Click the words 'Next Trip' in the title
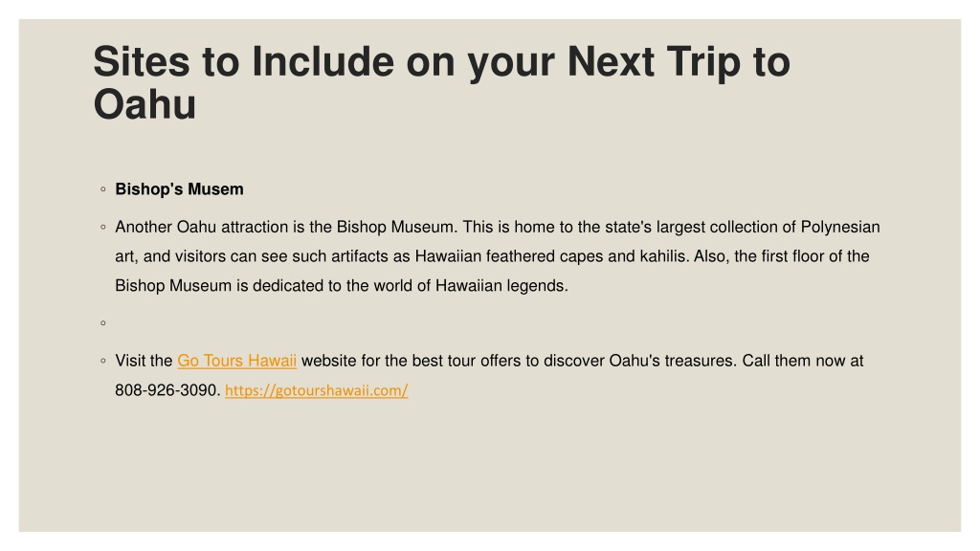Image resolution: width=980 pixels, height=551 pixels. click(x=654, y=62)
